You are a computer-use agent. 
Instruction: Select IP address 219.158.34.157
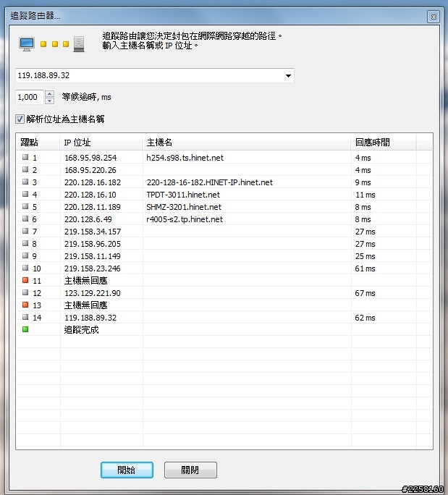click(93, 232)
